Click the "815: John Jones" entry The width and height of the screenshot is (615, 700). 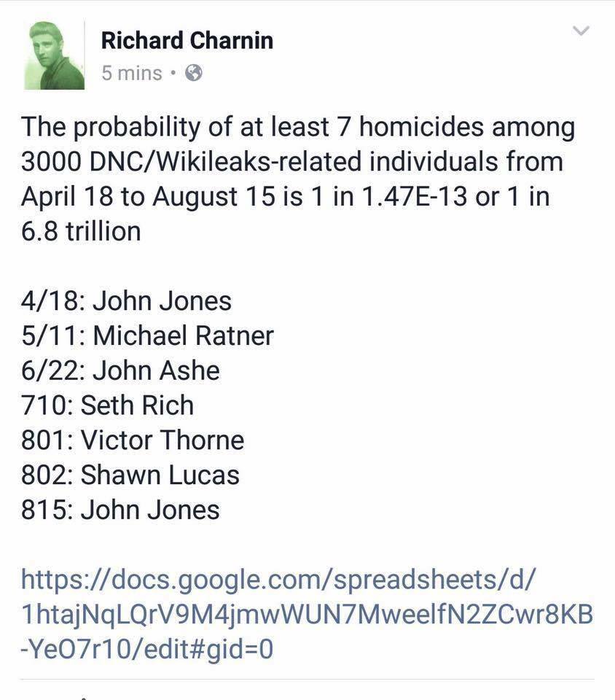pos(121,510)
